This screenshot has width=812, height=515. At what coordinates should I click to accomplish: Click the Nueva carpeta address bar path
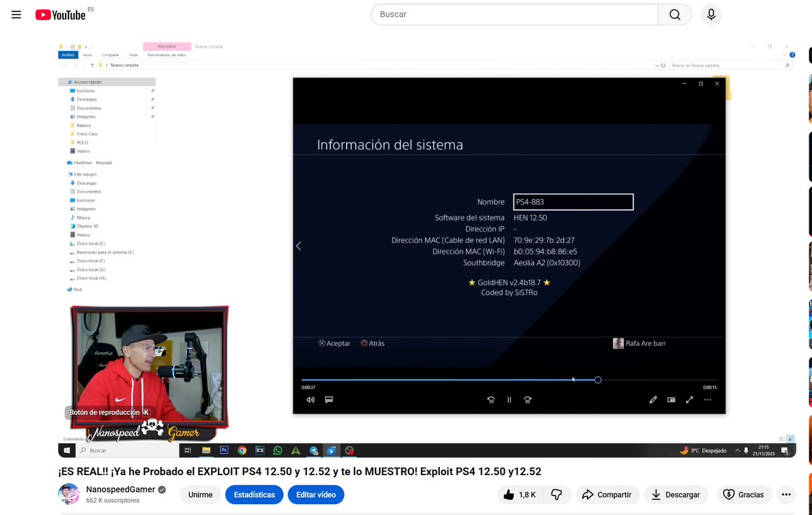click(125, 66)
